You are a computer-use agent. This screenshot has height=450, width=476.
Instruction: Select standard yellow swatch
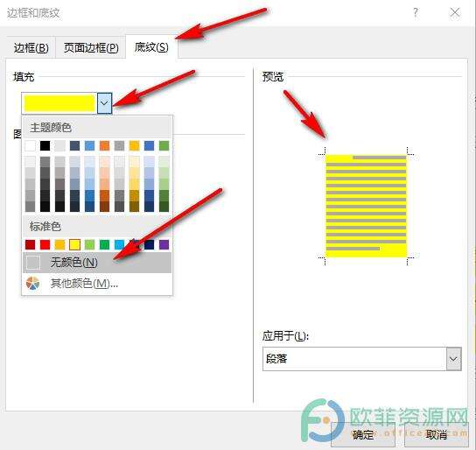coord(74,244)
